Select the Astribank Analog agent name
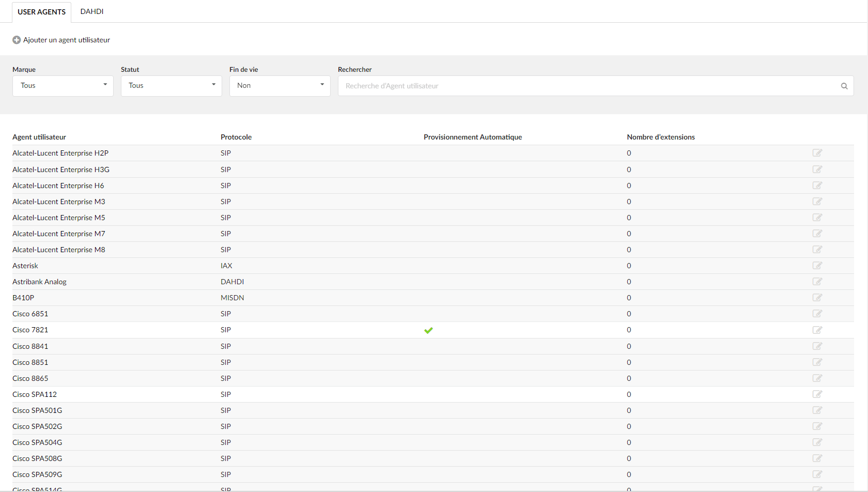The image size is (868, 492). pos(39,282)
